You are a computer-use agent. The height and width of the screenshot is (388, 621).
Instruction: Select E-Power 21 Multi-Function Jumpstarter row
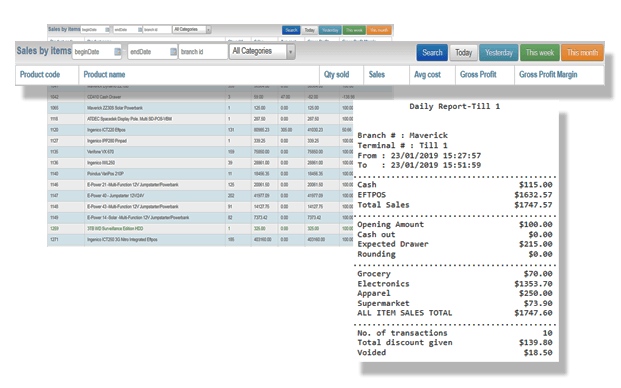[200, 184]
